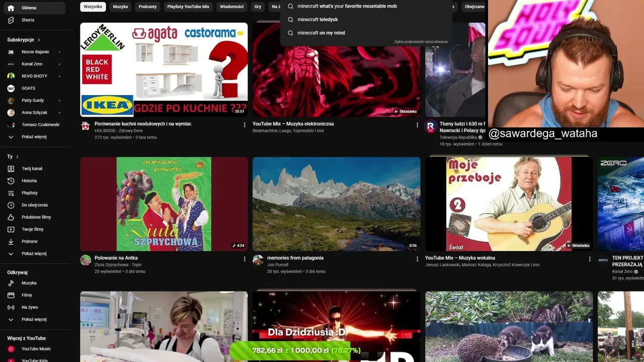Open the Filmy clapperboard icon
Image resolution: width=644 pixels, height=362 pixels.
[11, 295]
